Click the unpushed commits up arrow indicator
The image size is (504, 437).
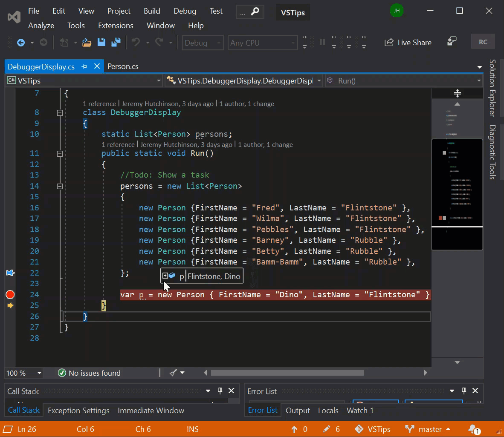[x=299, y=429]
